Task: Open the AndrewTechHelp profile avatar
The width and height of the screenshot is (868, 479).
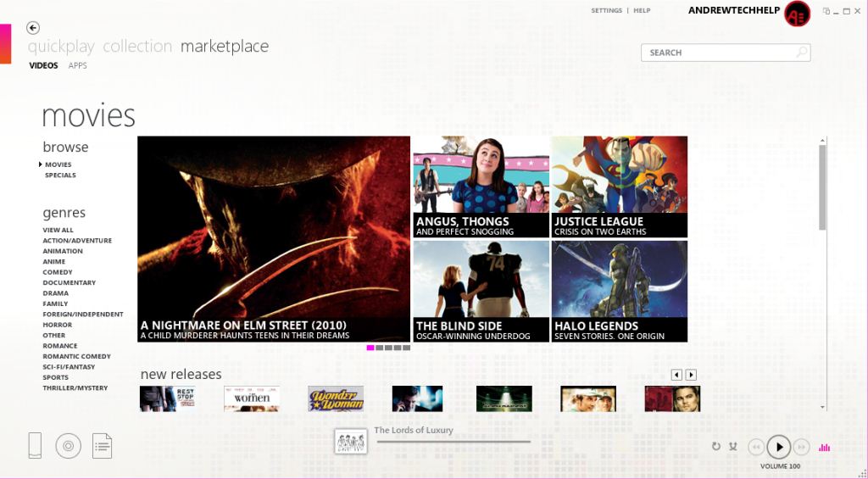Action: pyautogui.click(x=797, y=14)
